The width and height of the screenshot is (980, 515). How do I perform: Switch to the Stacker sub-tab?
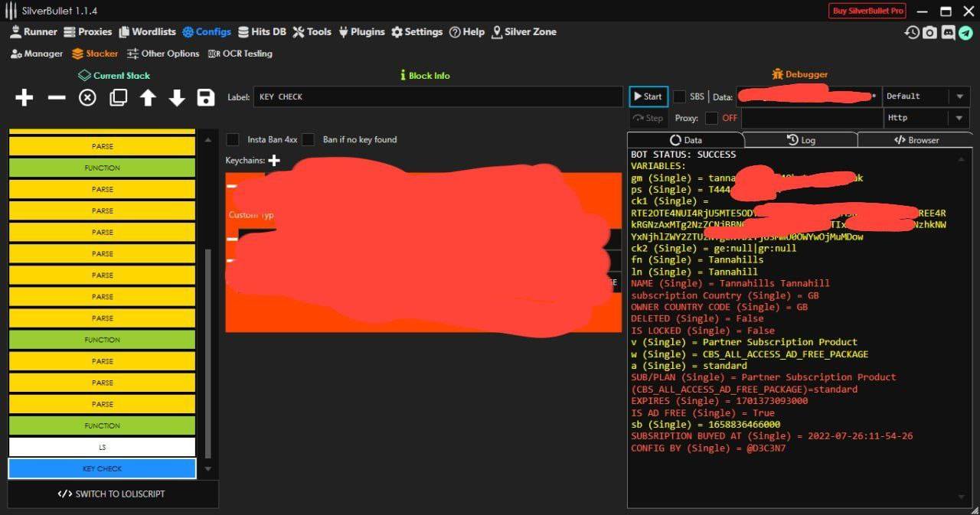95,54
